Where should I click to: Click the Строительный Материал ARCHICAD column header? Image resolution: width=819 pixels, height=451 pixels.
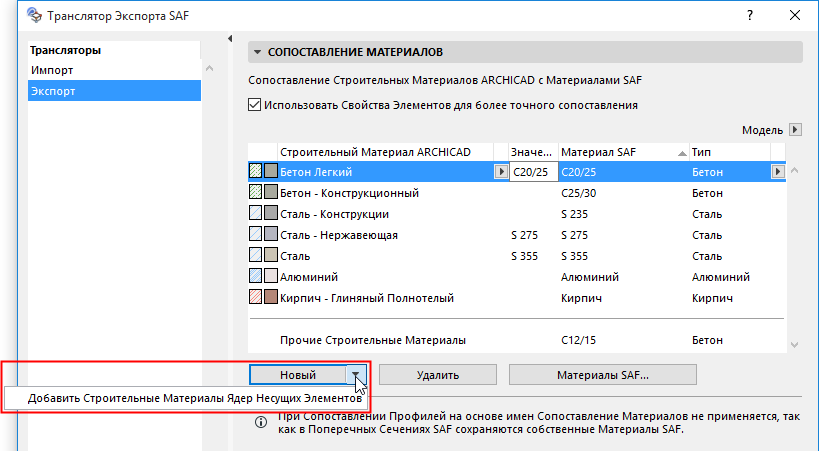click(x=385, y=152)
